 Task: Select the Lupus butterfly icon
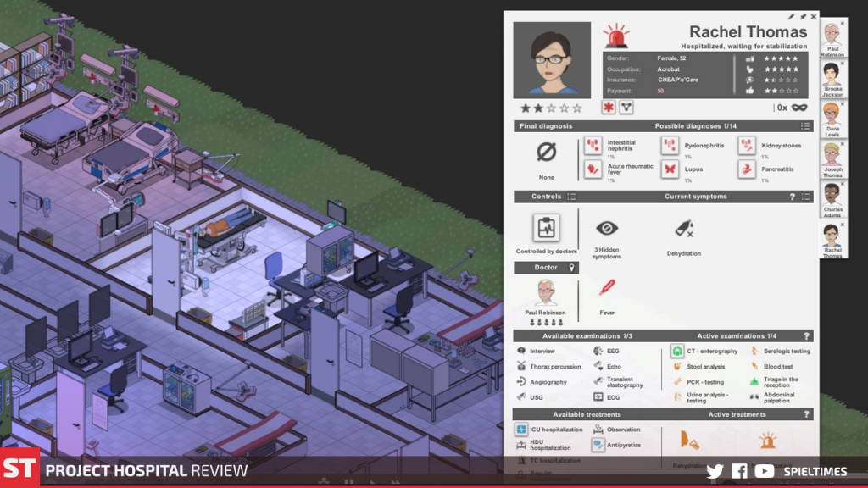coord(670,169)
